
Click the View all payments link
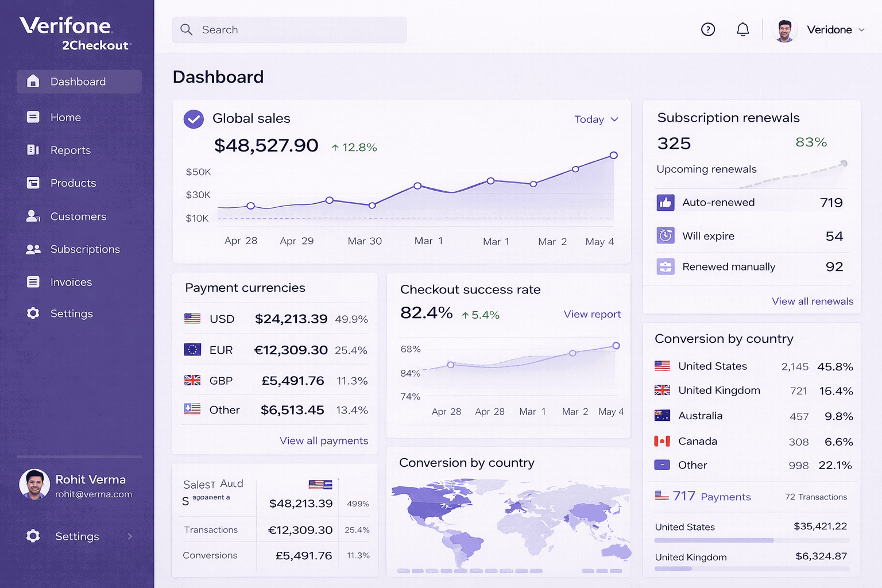coord(323,440)
